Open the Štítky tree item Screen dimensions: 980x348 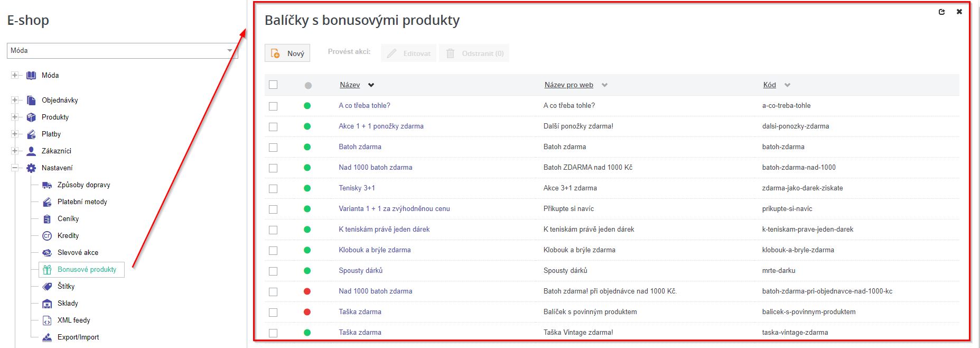click(66, 286)
